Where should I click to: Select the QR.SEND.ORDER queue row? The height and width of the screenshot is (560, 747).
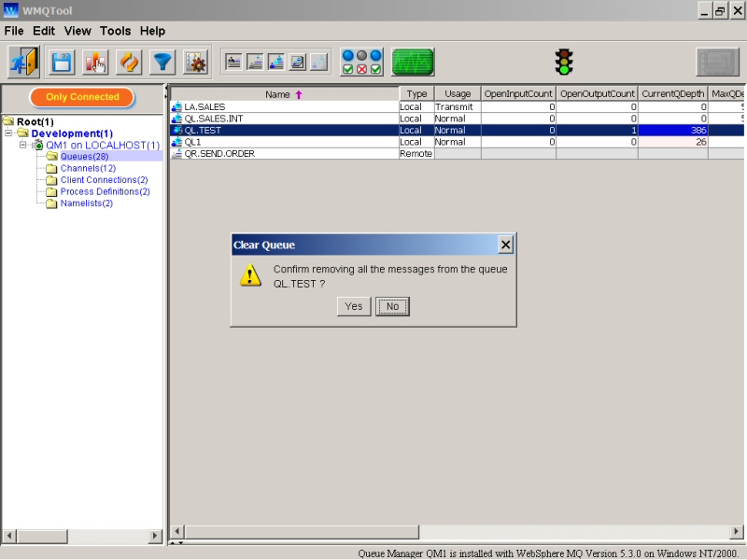(x=458, y=153)
